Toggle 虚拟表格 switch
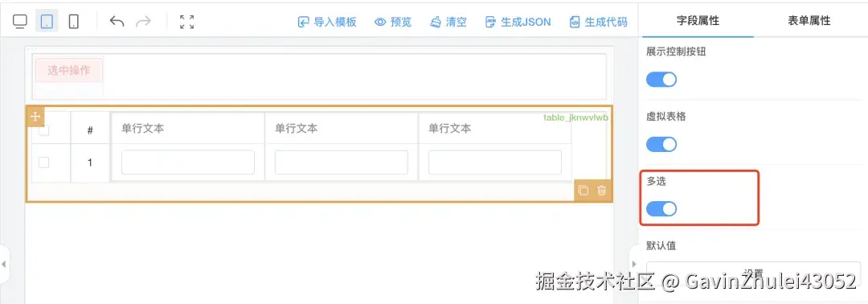This screenshot has height=304, width=868. pos(661,145)
